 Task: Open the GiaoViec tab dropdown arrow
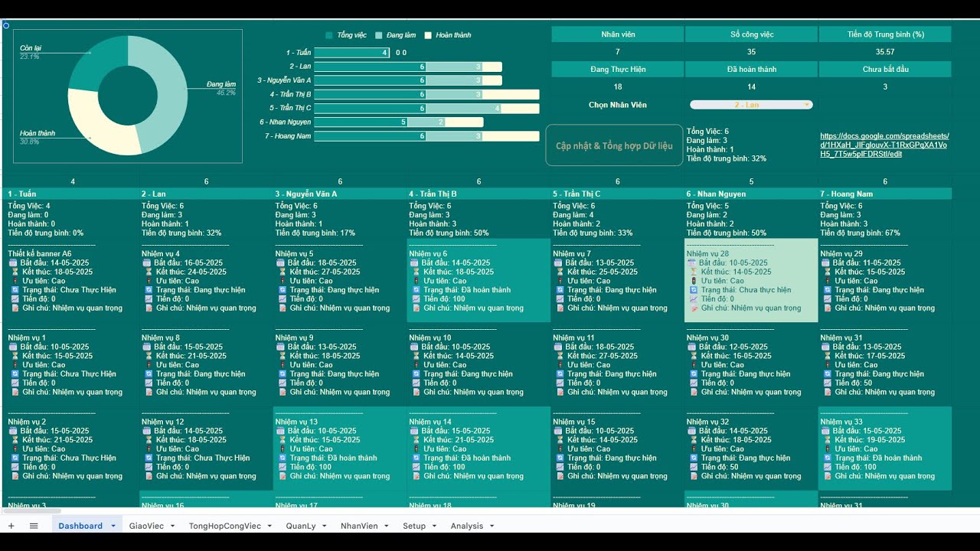click(172, 527)
